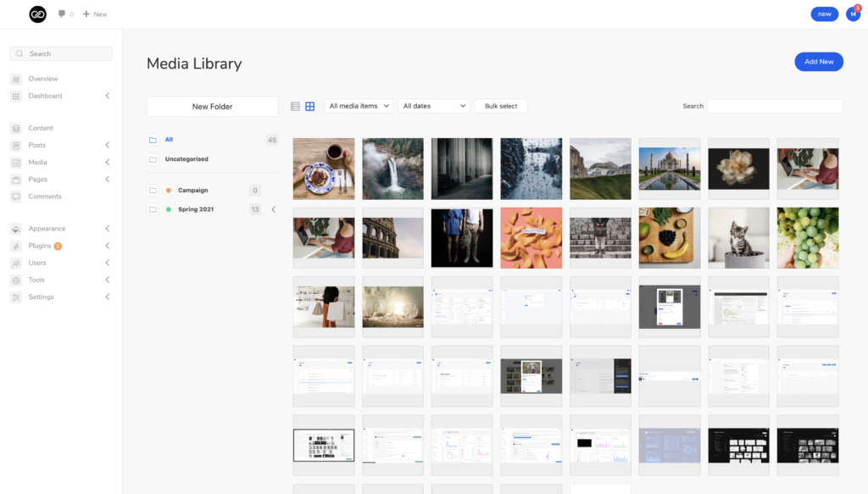The image size is (868, 494).
Task: Click the Bulk select button
Action: tap(501, 106)
